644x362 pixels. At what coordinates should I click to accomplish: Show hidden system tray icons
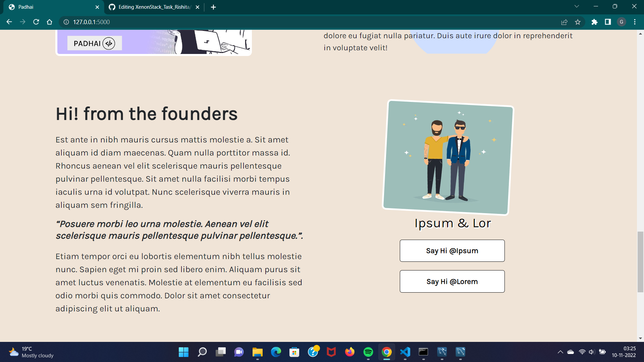tap(560, 352)
